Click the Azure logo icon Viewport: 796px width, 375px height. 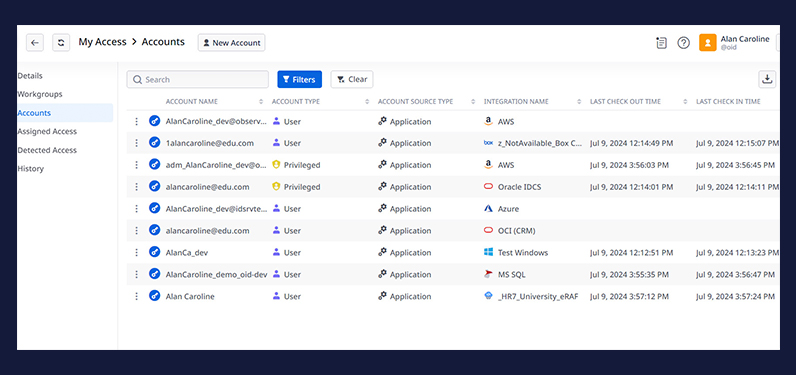[x=488, y=209]
